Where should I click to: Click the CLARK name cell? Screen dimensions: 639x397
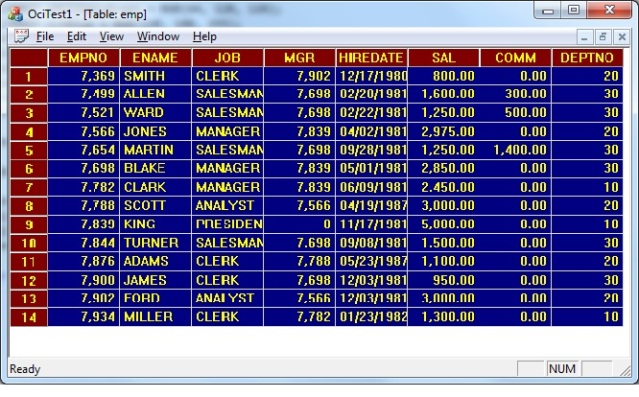tap(155, 187)
